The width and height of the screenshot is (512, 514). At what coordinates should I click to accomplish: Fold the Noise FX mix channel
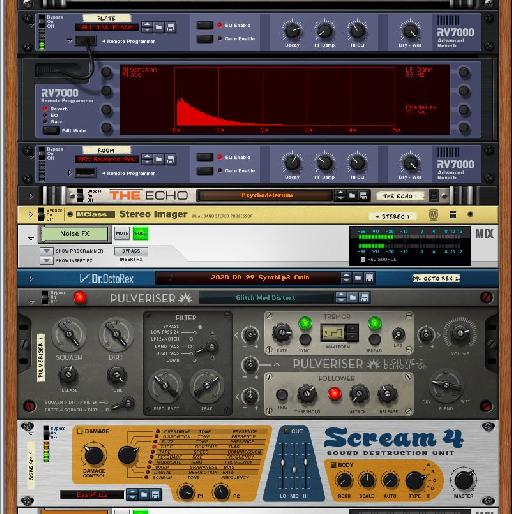coord(31,238)
